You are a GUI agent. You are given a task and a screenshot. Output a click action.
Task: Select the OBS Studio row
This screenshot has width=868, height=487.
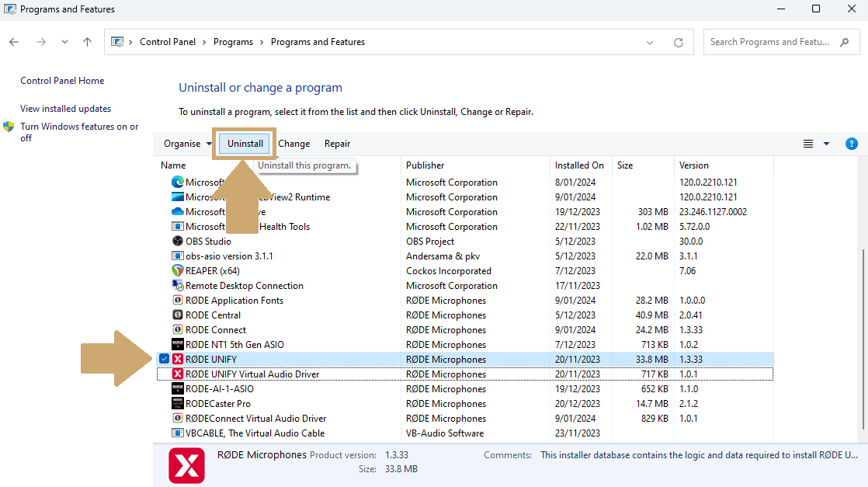(465, 241)
